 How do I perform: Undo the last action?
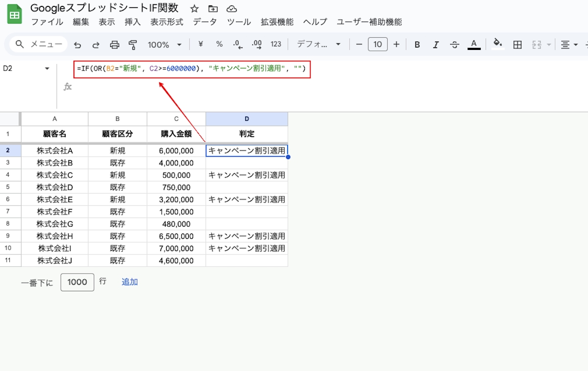pos(77,45)
